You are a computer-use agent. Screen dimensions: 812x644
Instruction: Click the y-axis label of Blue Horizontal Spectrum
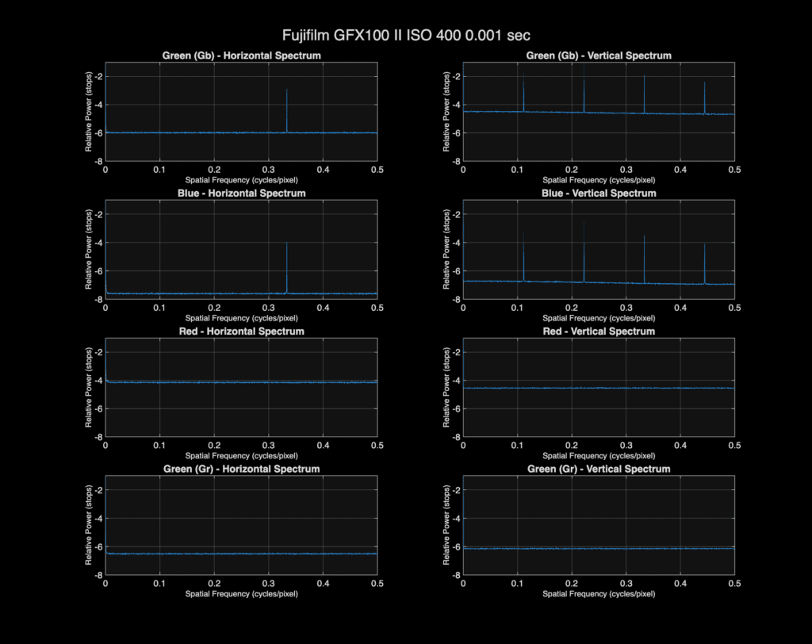click(89, 249)
